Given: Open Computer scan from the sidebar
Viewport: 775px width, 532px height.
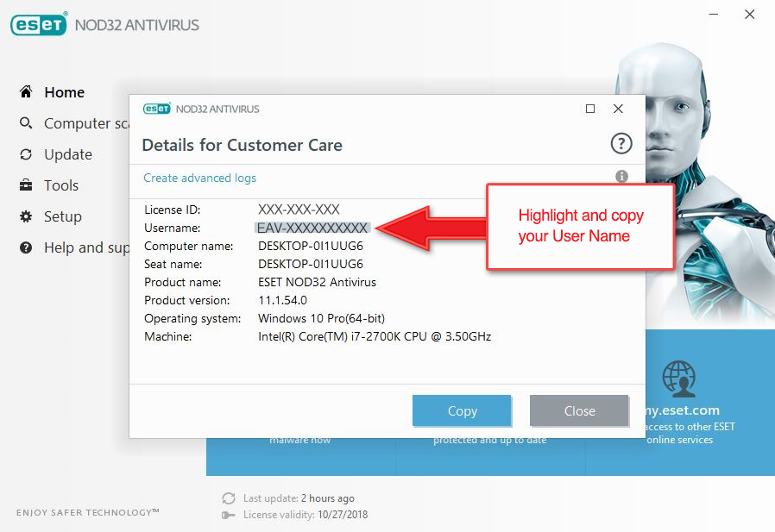Looking at the screenshot, I should point(86,123).
